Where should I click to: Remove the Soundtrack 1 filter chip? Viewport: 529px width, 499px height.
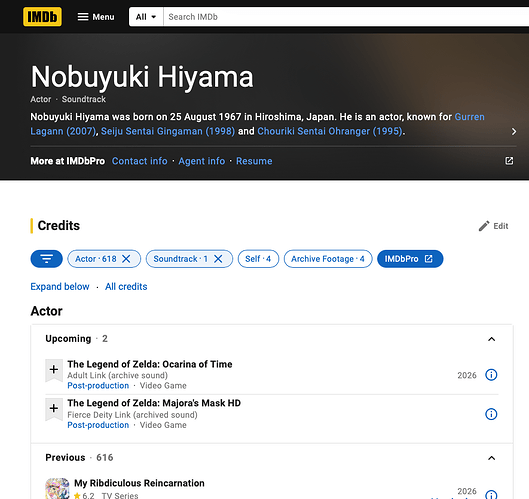coord(218,259)
